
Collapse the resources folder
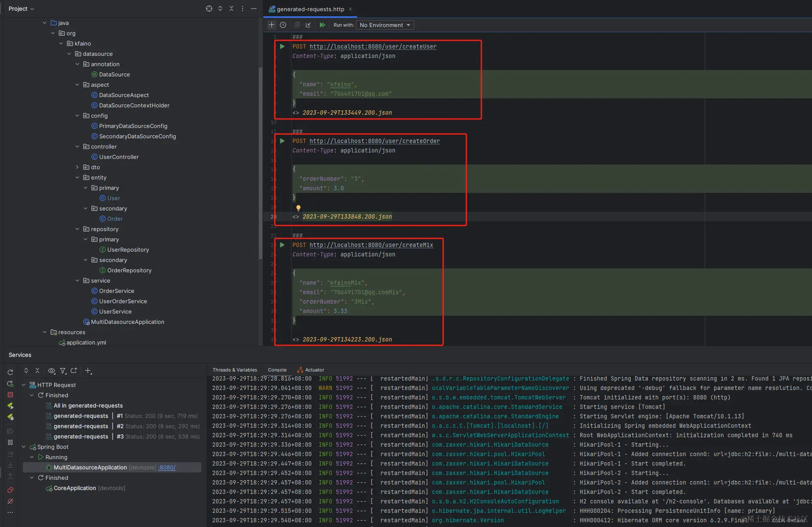(x=45, y=332)
